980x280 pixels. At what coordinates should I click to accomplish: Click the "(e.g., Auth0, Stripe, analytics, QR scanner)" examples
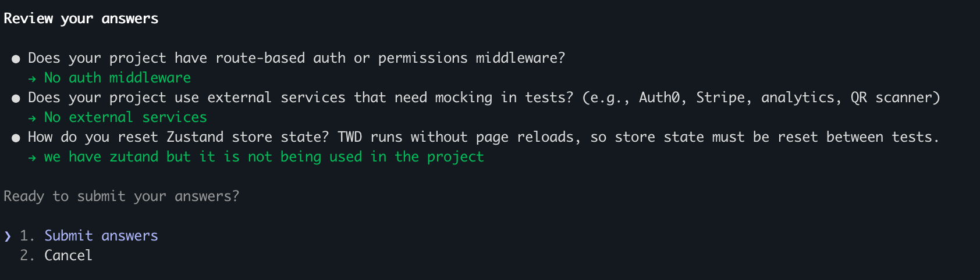point(761,98)
